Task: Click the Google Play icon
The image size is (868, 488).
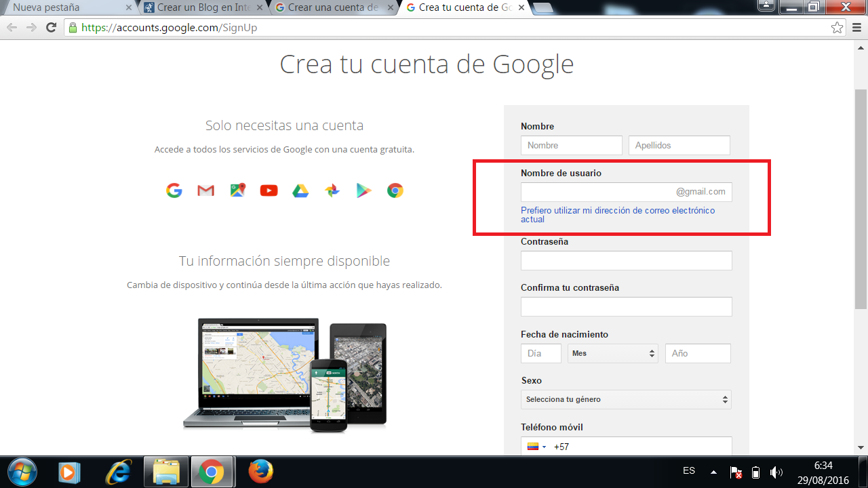Action: point(364,190)
